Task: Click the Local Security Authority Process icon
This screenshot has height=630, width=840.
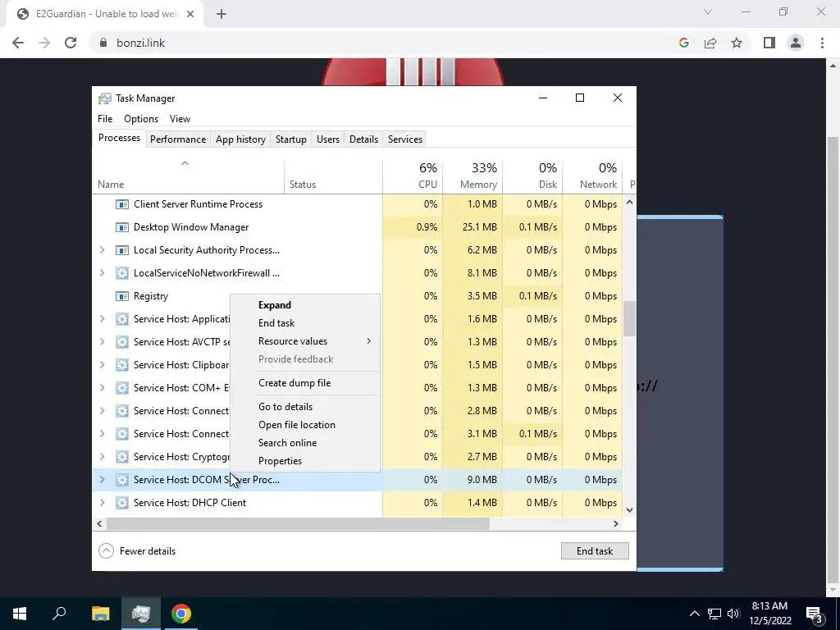Action: [x=122, y=250]
